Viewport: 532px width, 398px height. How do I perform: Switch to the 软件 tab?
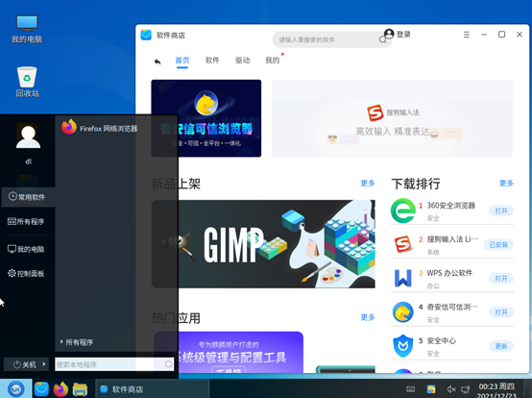coord(212,61)
